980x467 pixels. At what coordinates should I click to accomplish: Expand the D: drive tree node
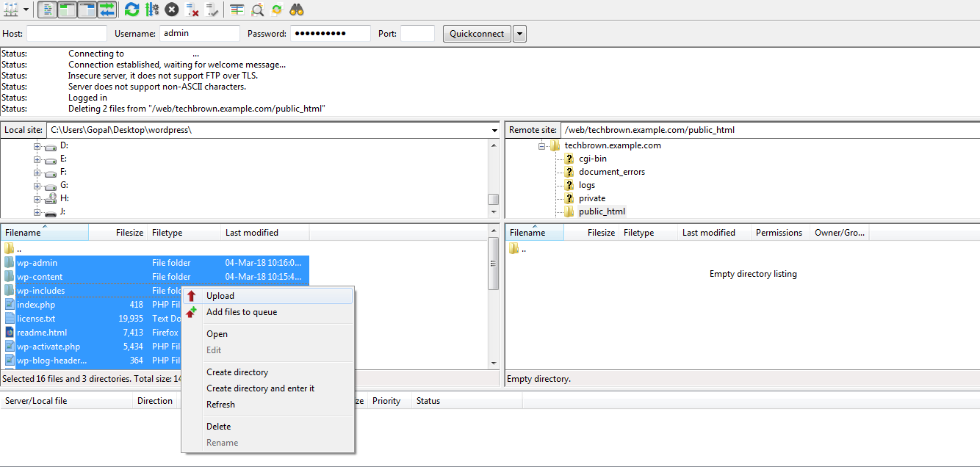pyautogui.click(x=37, y=146)
